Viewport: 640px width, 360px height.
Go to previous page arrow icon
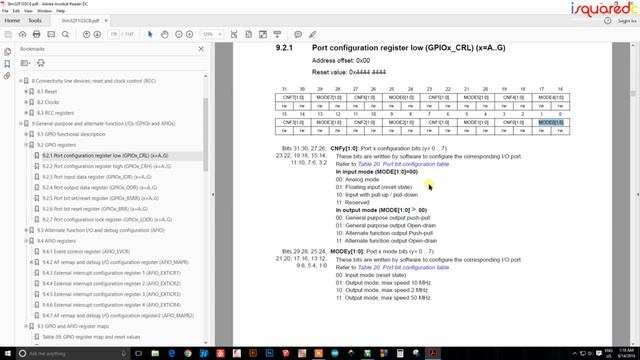click(86, 35)
